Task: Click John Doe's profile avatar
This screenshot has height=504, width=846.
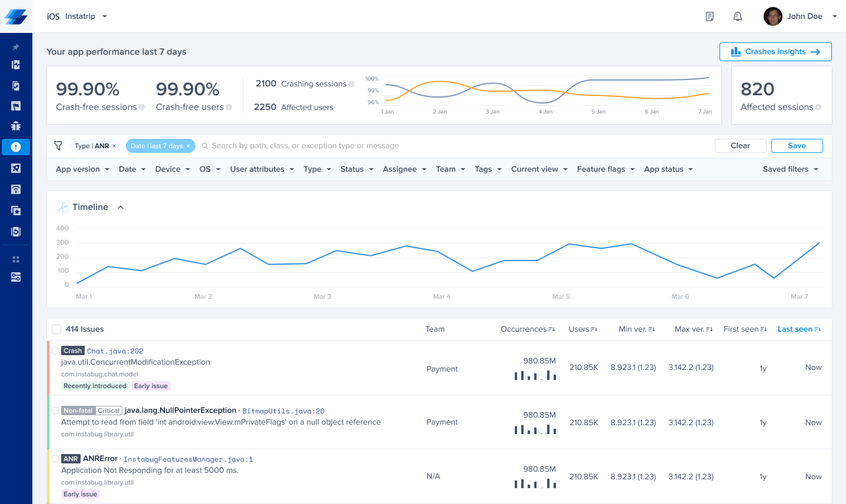Action: (772, 16)
